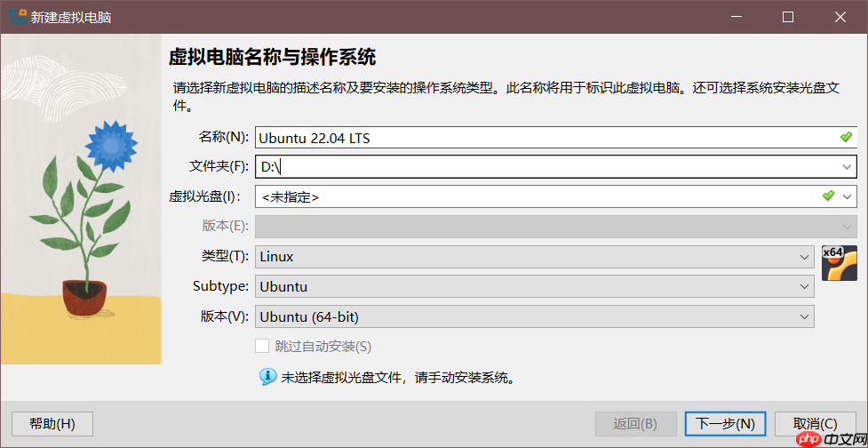This screenshot has width=868, height=448.
Task: Click the Subtype: label
Action: click(222, 287)
